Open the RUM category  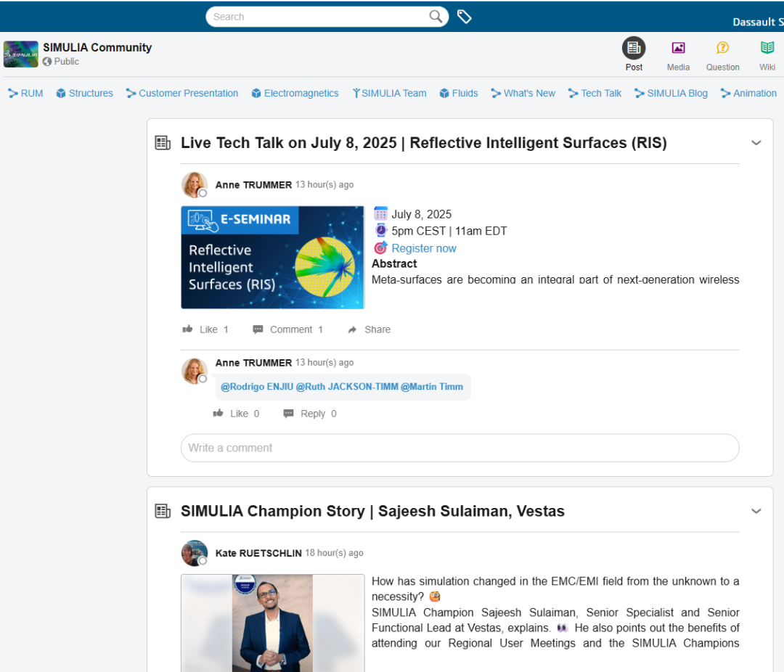25,93
